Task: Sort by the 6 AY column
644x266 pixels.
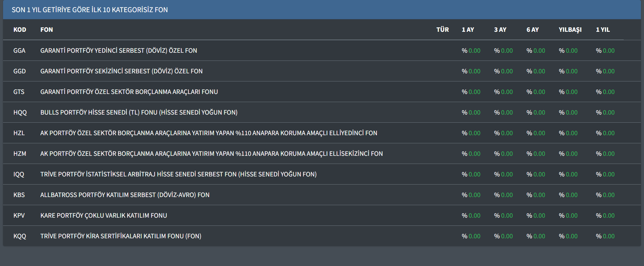Action: coord(532,30)
